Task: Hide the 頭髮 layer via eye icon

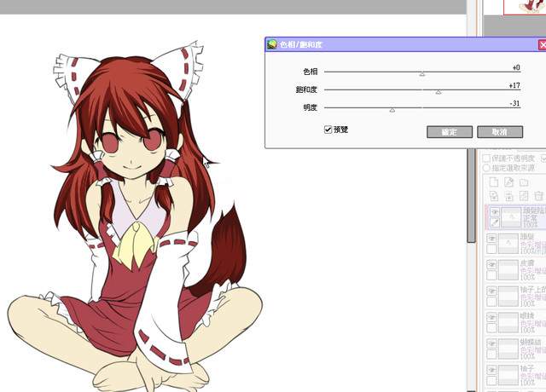Action: 491,239
